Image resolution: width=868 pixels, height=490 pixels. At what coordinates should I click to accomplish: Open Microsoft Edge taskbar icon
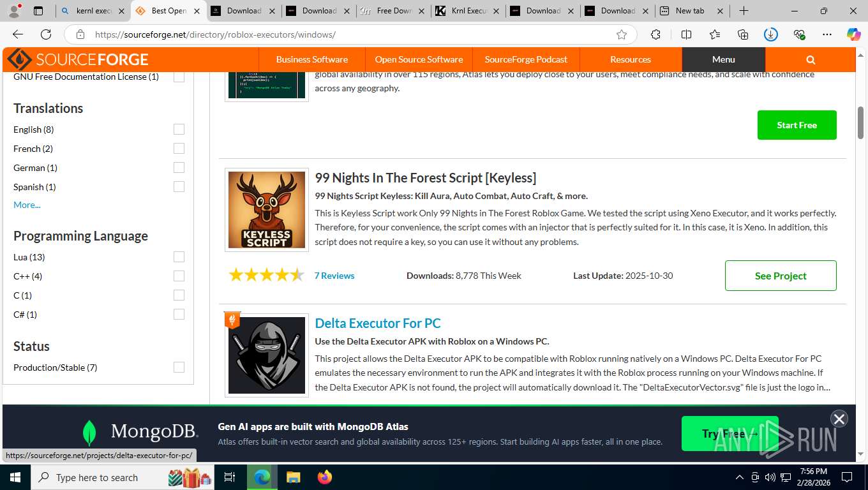tap(262, 477)
